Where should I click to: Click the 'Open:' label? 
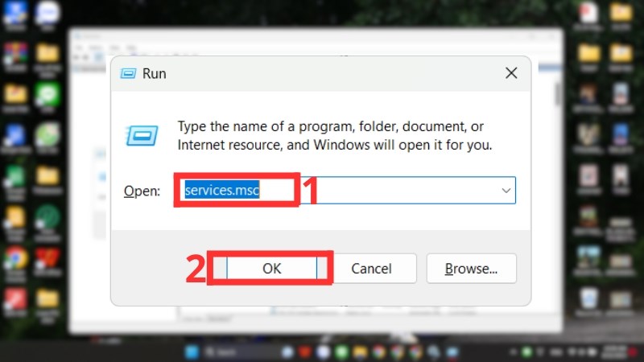click(142, 191)
